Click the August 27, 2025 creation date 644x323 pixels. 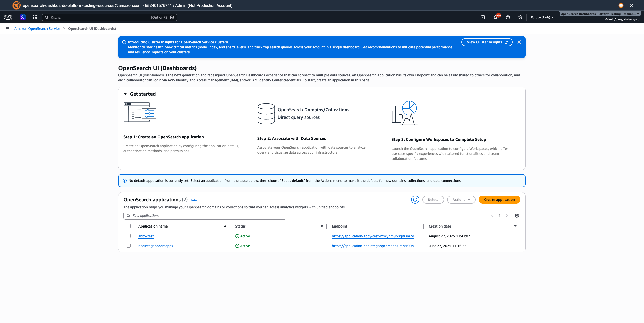pyautogui.click(x=449, y=236)
